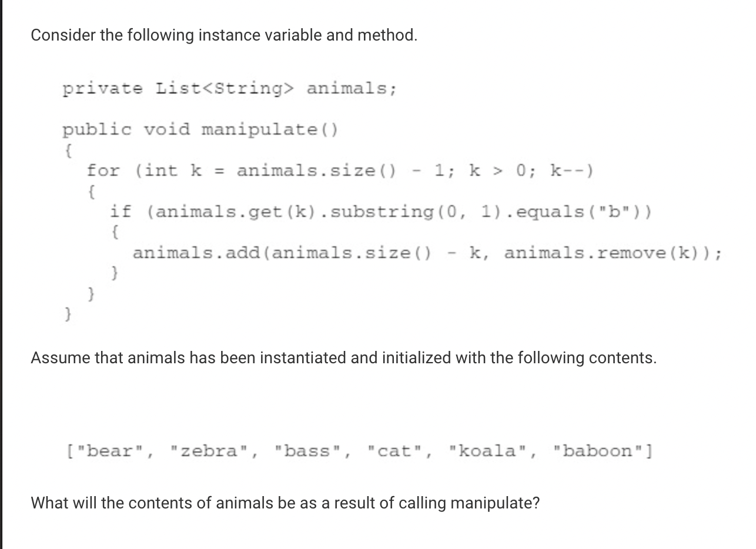Click the if substring equals "b" condition

coord(381,212)
